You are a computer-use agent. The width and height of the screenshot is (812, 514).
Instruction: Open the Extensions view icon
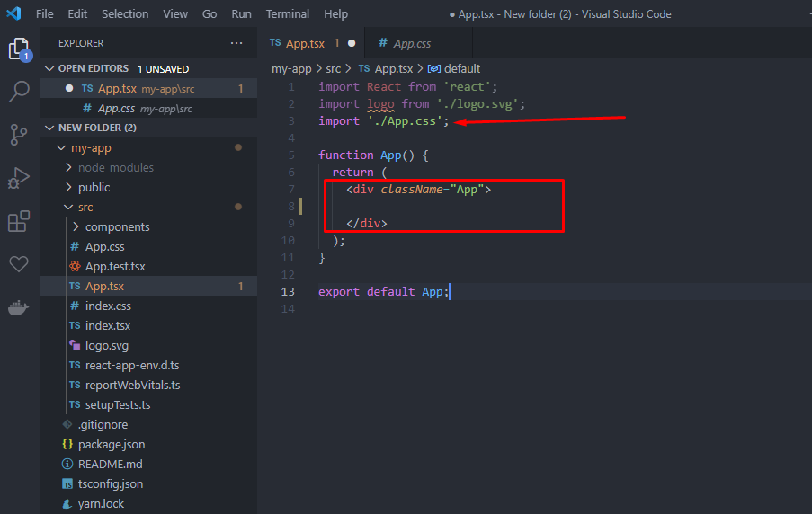pos(19,221)
